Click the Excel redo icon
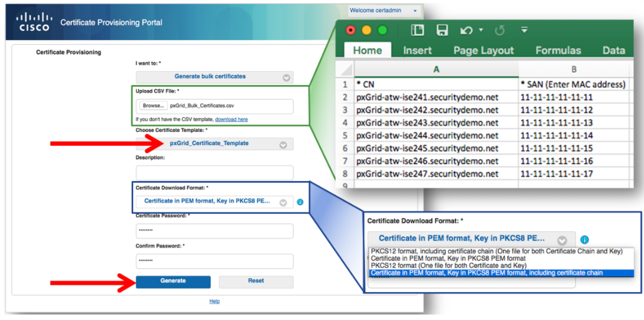The image size is (644, 320). [x=499, y=30]
